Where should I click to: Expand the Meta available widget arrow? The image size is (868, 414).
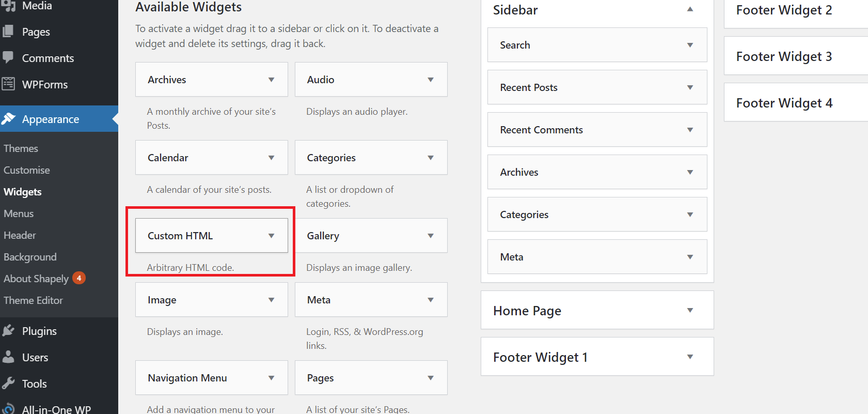point(431,300)
